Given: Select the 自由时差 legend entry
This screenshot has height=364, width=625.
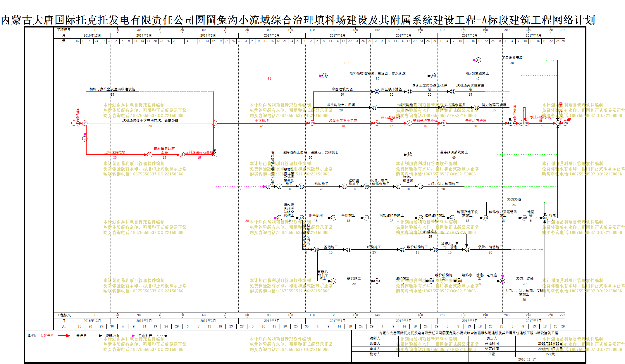Looking at the screenshot, I should point(145,336).
